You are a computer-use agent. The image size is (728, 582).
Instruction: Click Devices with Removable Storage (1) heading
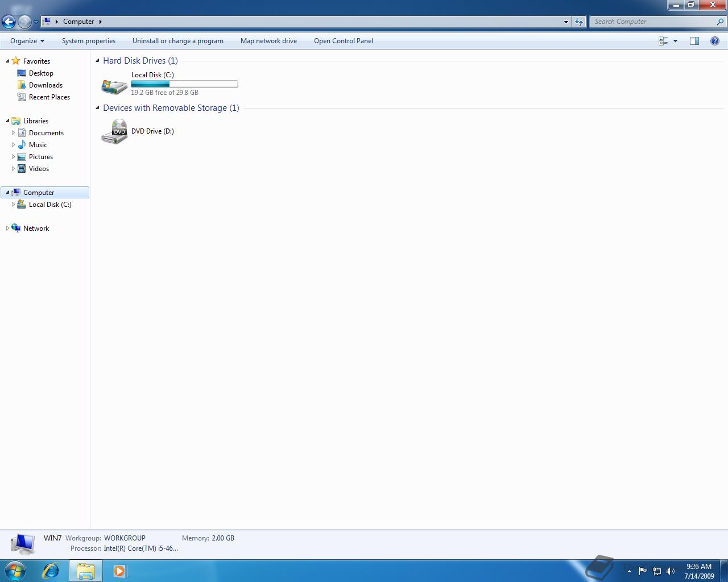point(171,108)
